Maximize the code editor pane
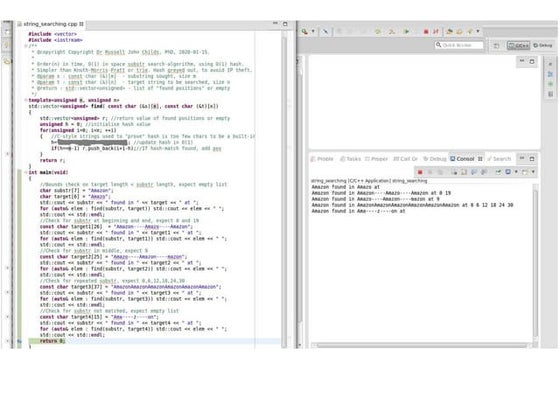 click(x=285, y=24)
